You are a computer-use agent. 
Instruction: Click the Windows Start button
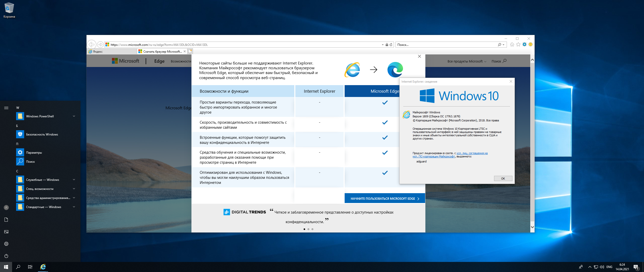(6, 267)
